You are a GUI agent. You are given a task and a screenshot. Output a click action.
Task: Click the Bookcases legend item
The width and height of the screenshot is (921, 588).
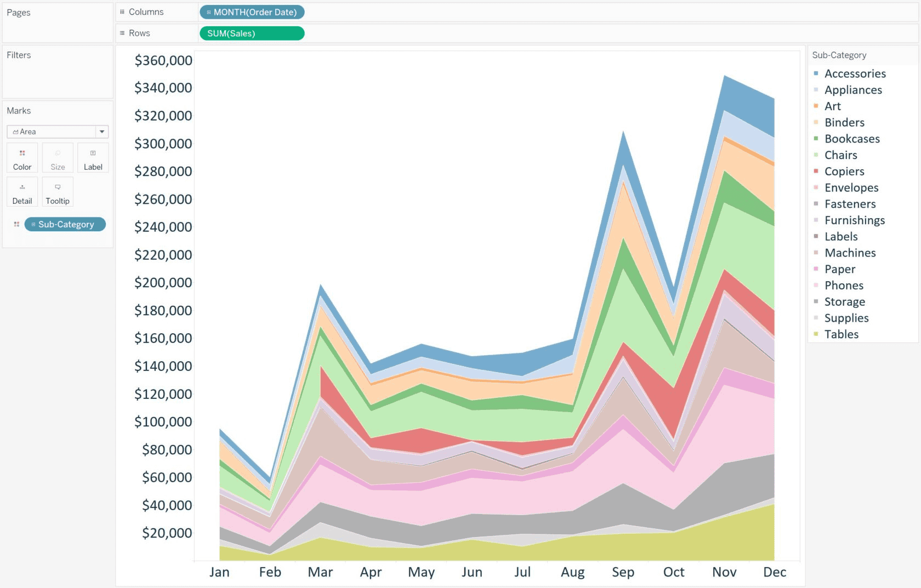pyautogui.click(x=851, y=139)
